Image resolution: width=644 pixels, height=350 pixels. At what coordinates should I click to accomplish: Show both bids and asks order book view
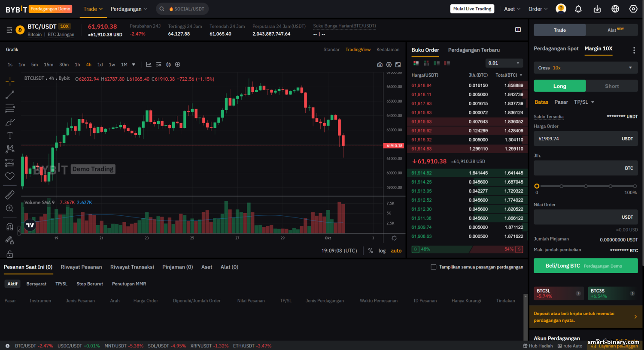[416, 63]
